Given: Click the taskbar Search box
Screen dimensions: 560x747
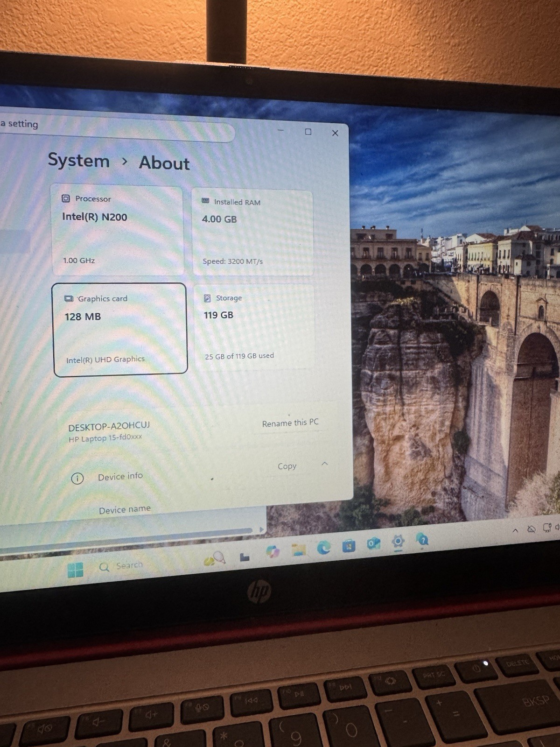Looking at the screenshot, I should 121,566.
